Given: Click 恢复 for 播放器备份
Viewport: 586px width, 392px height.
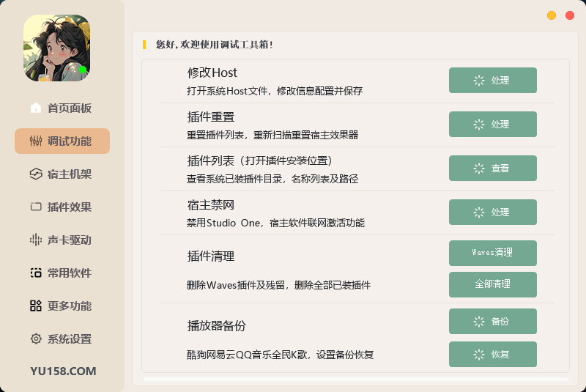Looking at the screenshot, I should pyautogui.click(x=492, y=354).
